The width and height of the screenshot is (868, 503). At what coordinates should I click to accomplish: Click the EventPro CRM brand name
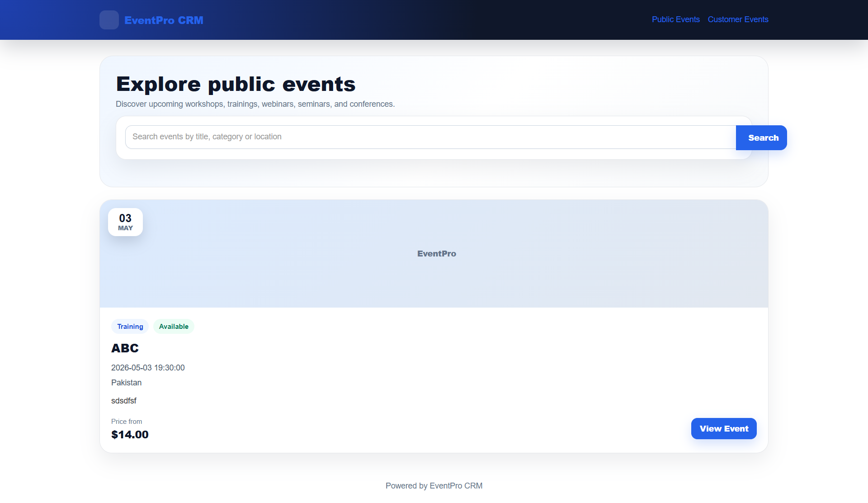click(164, 20)
